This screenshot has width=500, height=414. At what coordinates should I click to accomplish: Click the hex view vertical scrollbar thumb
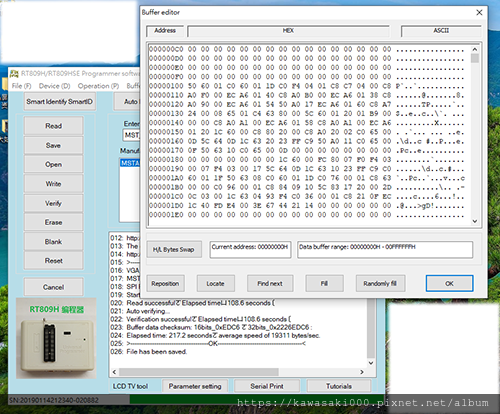pyautogui.click(x=475, y=58)
